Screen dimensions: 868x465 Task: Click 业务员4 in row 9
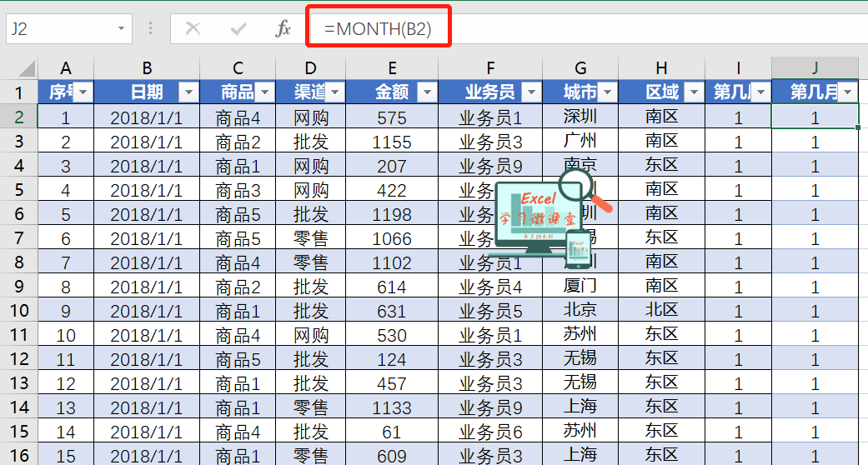point(490,286)
